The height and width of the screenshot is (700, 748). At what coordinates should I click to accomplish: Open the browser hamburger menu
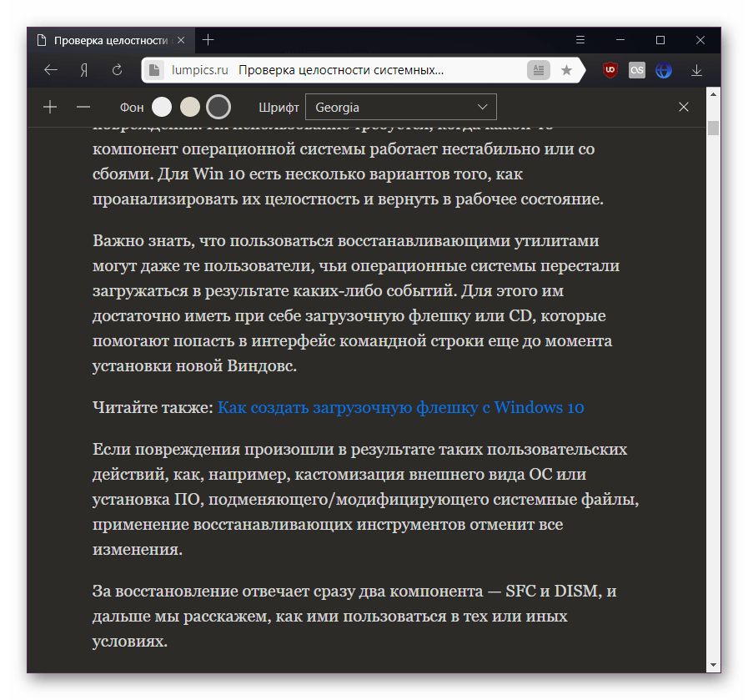(580, 40)
